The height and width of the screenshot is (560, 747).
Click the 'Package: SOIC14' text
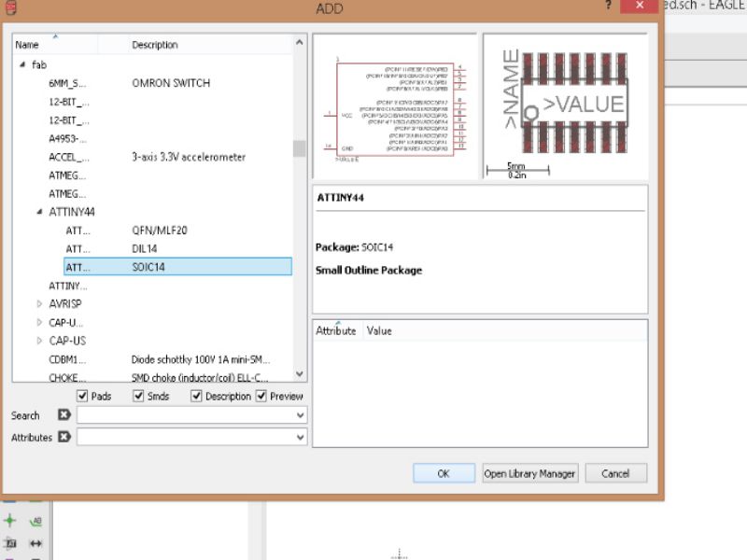355,247
